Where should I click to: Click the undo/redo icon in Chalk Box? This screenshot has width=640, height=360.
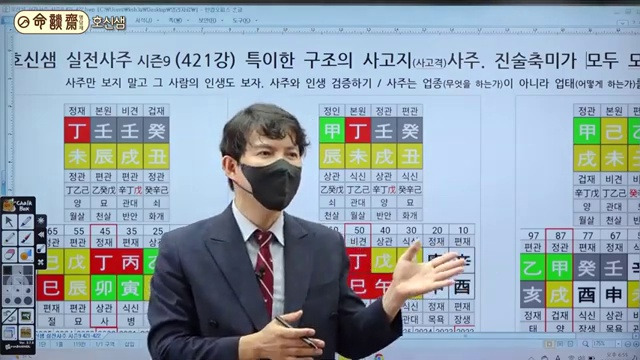[9, 316]
